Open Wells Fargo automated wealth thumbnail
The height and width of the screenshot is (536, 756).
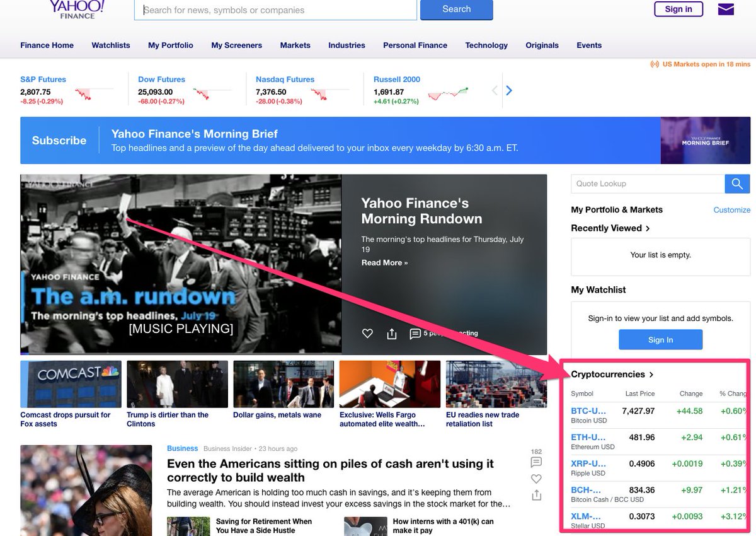pyautogui.click(x=390, y=384)
